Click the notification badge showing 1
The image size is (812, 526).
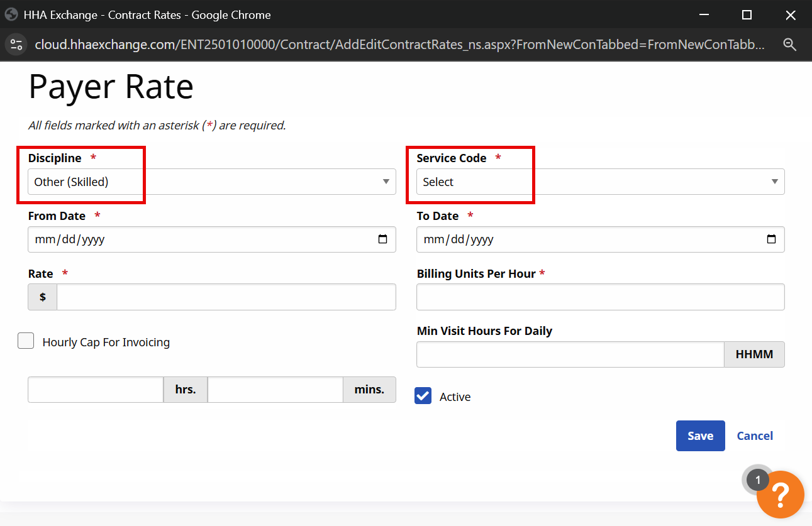pos(757,480)
